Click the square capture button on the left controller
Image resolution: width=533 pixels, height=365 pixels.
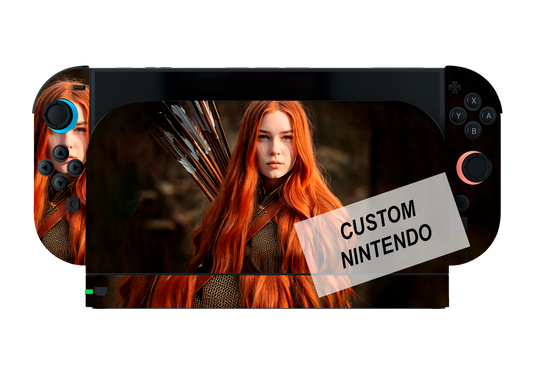[73, 204]
